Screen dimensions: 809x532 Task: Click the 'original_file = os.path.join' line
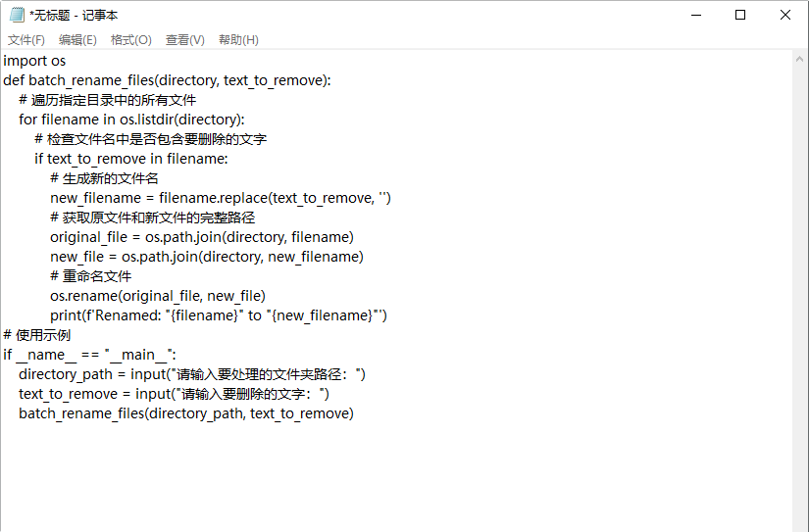[202, 237]
